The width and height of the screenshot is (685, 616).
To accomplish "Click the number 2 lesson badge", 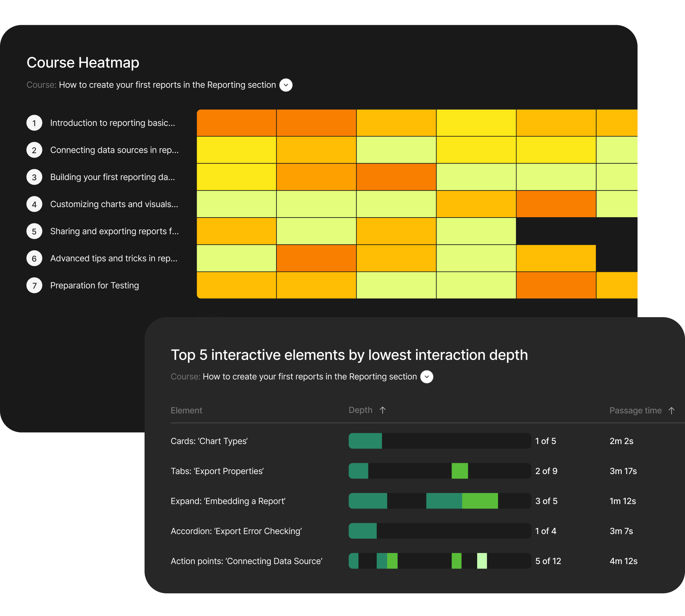I will click(x=35, y=150).
